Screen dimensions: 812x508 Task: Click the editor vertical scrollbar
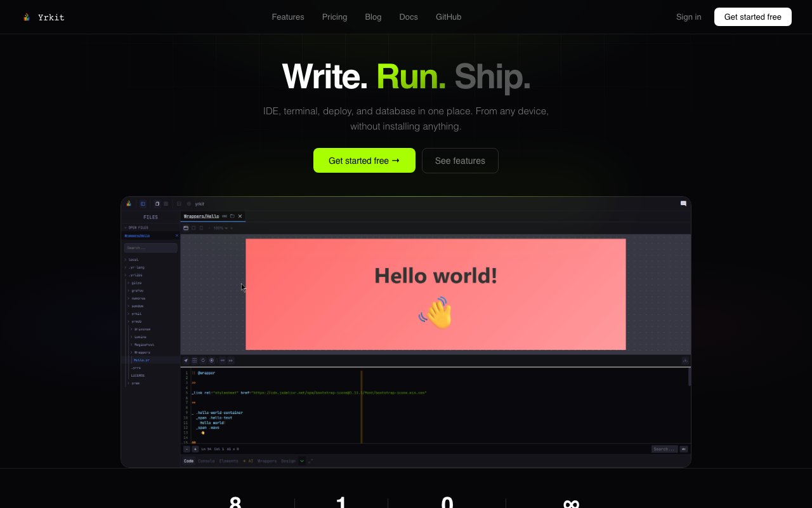click(x=690, y=377)
